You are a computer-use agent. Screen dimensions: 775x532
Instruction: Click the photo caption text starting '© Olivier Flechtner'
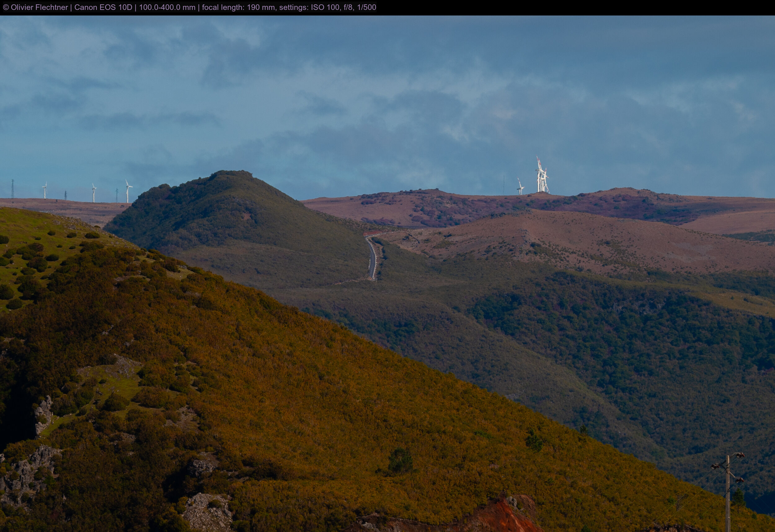click(x=189, y=7)
